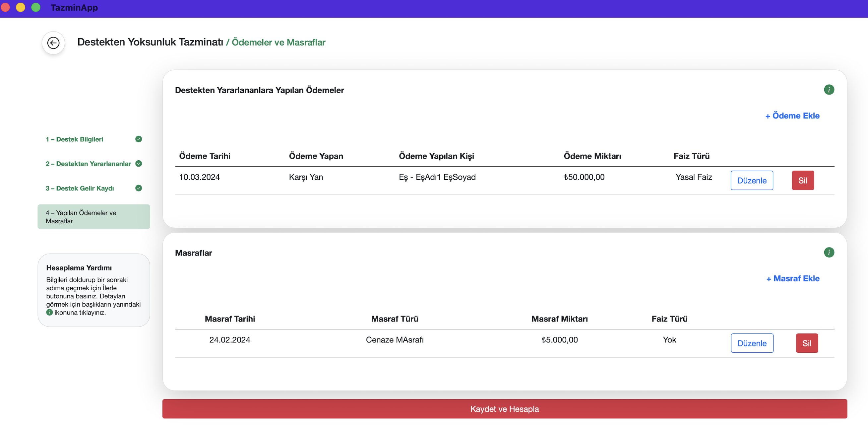
Task: Edit the 10.03.2024 payment with Düzenle
Action: (751, 181)
